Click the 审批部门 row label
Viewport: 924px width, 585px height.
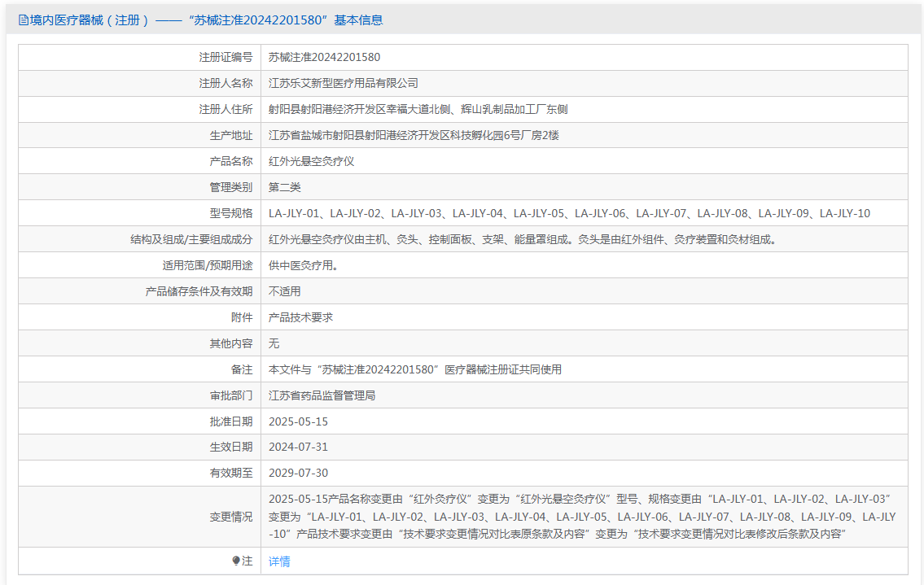(x=231, y=395)
